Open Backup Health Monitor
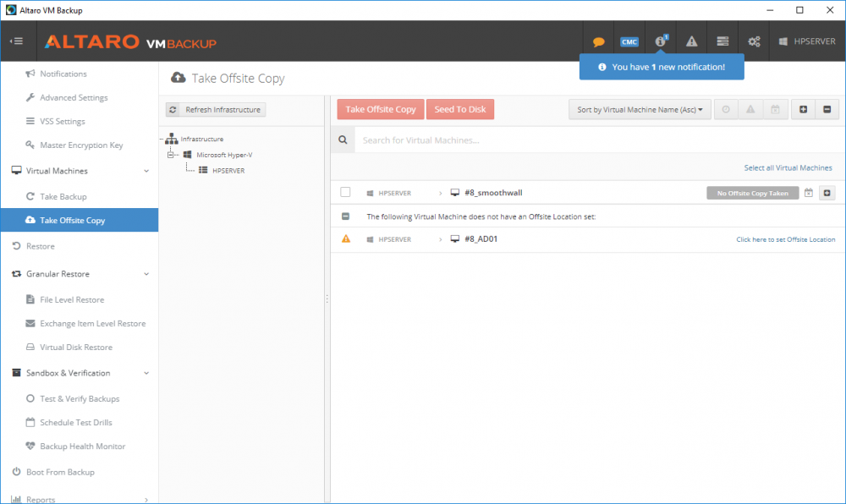Image resolution: width=846 pixels, height=504 pixels. pos(82,446)
